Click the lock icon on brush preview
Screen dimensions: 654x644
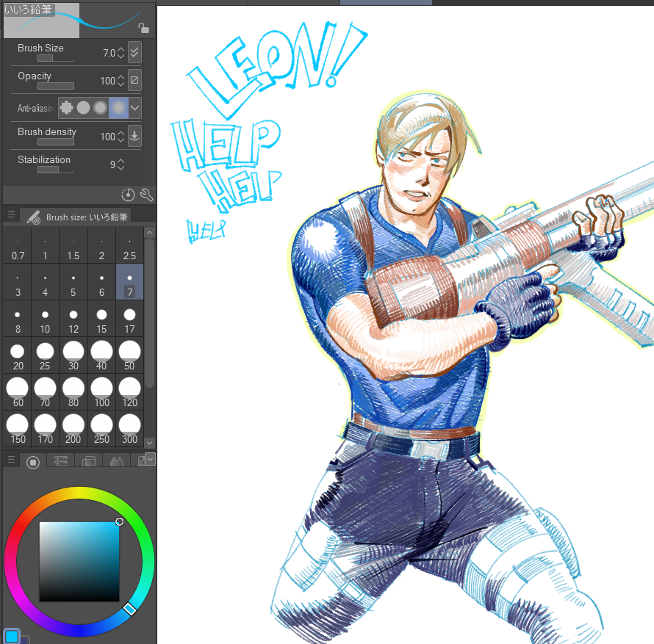pos(143,28)
